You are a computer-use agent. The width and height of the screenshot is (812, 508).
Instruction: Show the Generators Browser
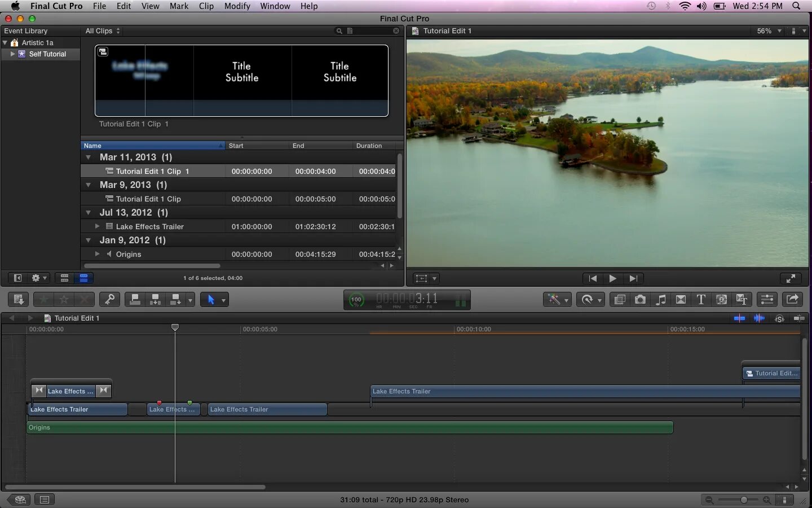721,300
